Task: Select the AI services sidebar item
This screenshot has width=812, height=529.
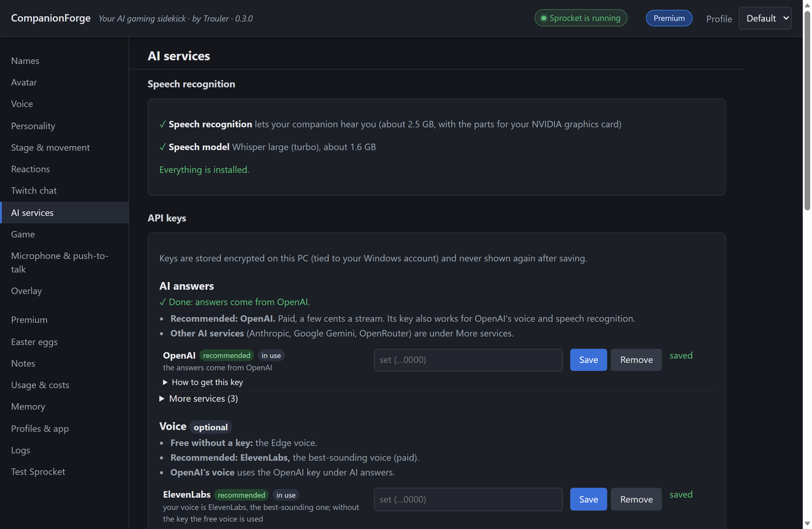Action: click(x=64, y=212)
